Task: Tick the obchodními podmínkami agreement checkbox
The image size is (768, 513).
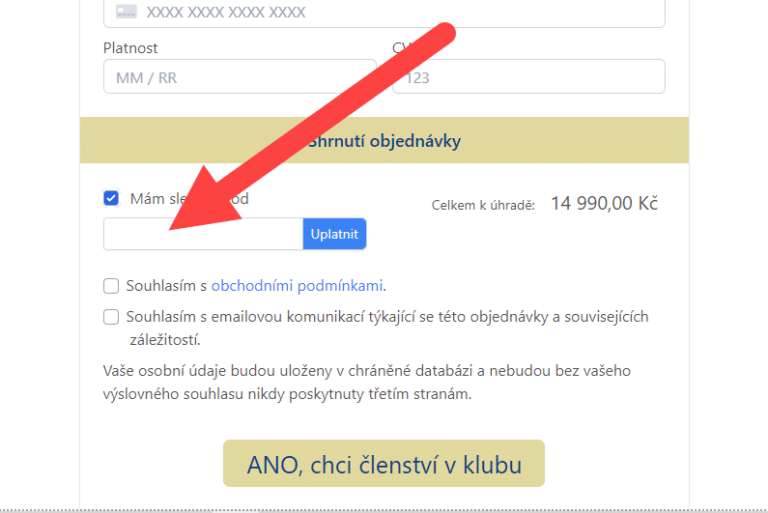Action: 111,286
